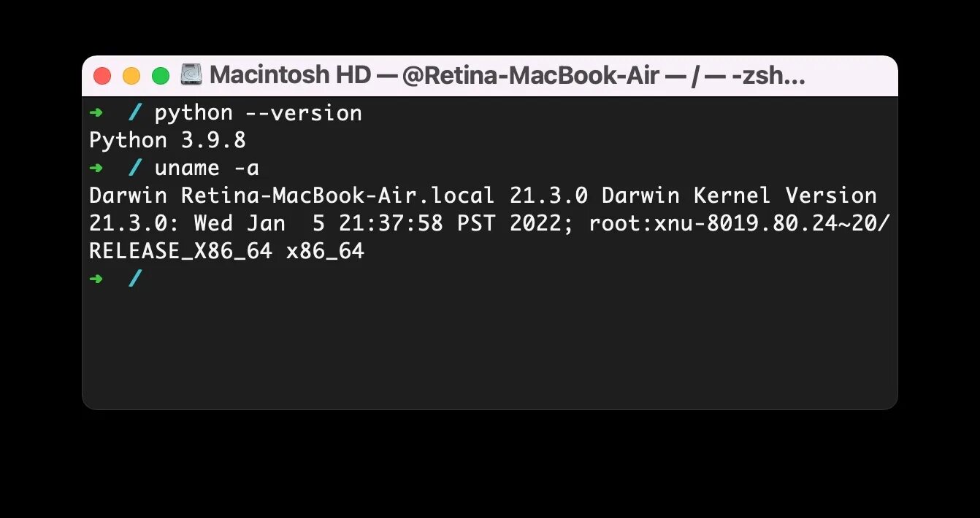Image resolution: width=980 pixels, height=518 pixels.
Task: Click the -zsh portion of the window title
Action: coord(764,74)
